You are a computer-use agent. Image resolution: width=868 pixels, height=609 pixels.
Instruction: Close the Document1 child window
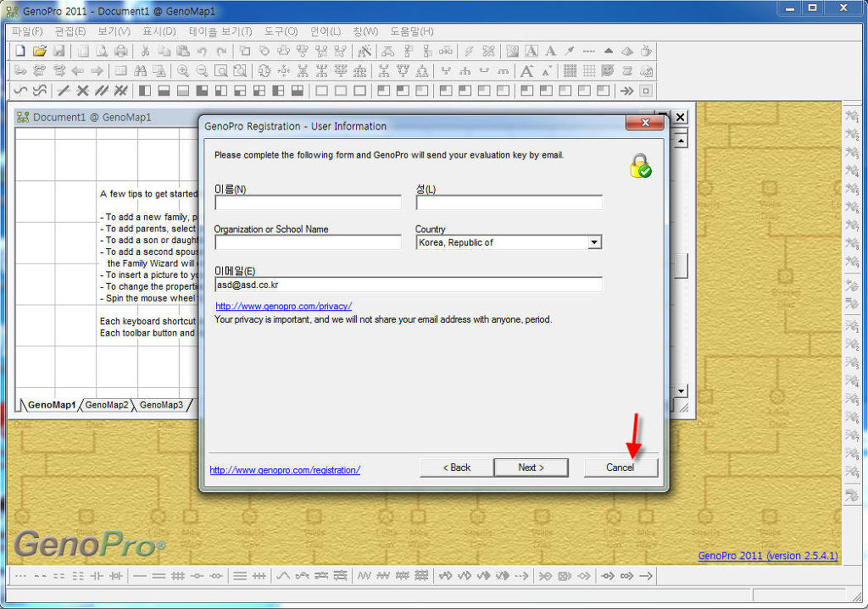(681, 117)
